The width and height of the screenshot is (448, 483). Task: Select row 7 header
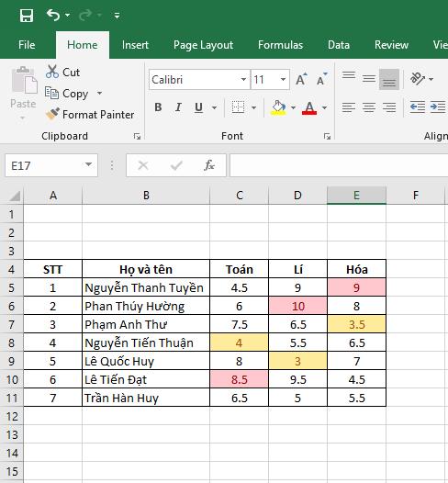pos(12,324)
